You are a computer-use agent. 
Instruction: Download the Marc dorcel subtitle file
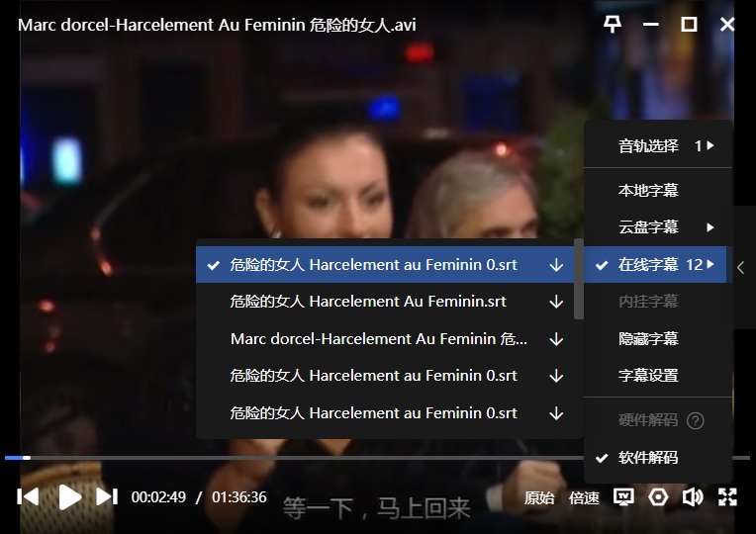(x=556, y=339)
